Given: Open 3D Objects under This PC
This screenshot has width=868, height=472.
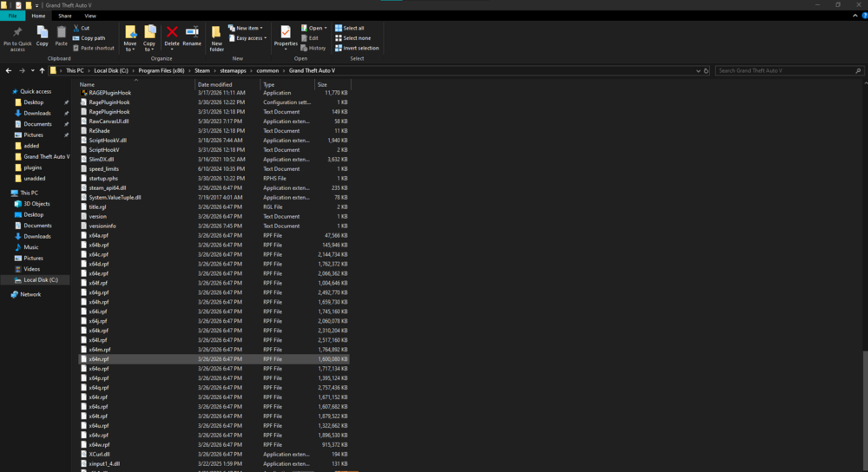Looking at the screenshot, I should [36, 204].
